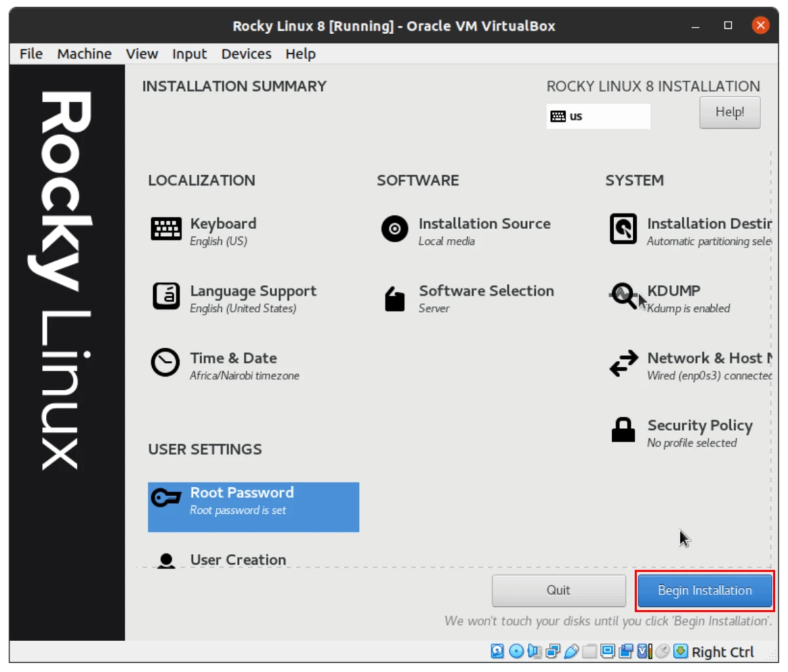The height and width of the screenshot is (672, 788).
Task: Click the USB devices status icon
Action: pyautogui.click(x=571, y=651)
